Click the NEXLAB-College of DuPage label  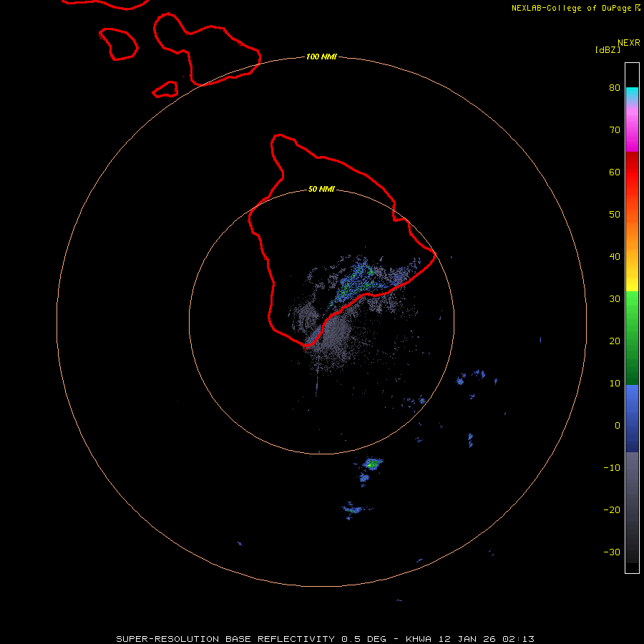[576, 8]
